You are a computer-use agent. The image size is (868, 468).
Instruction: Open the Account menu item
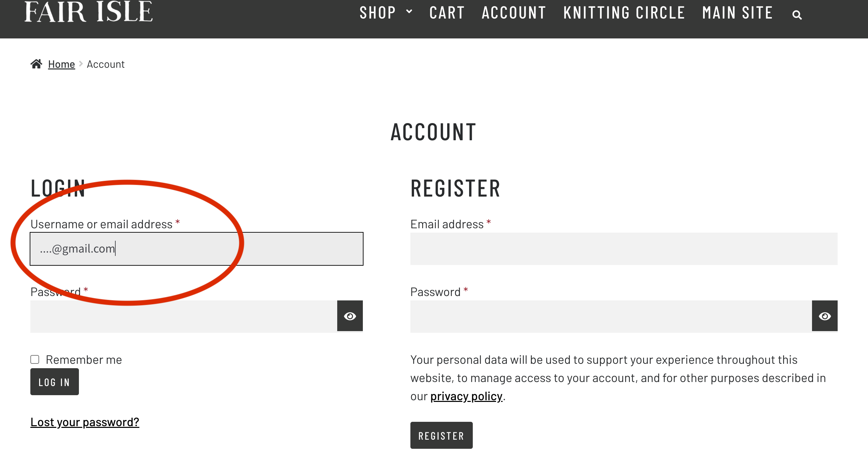(514, 13)
